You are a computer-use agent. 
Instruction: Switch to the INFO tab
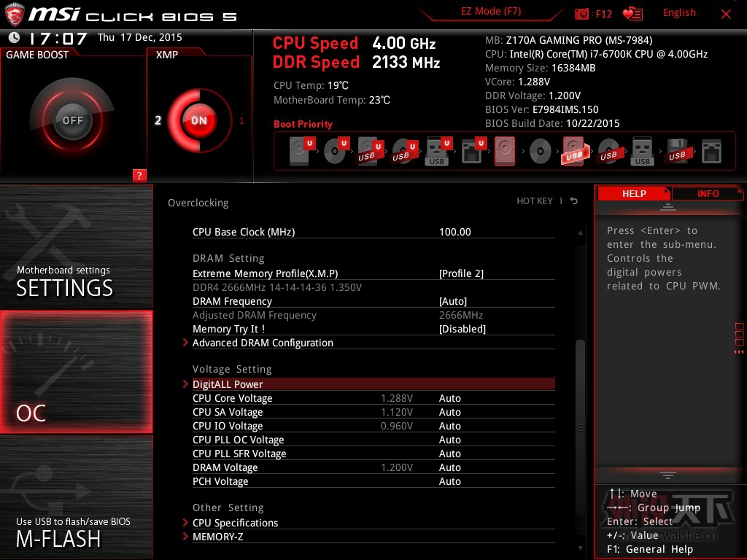tap(708, 193)
